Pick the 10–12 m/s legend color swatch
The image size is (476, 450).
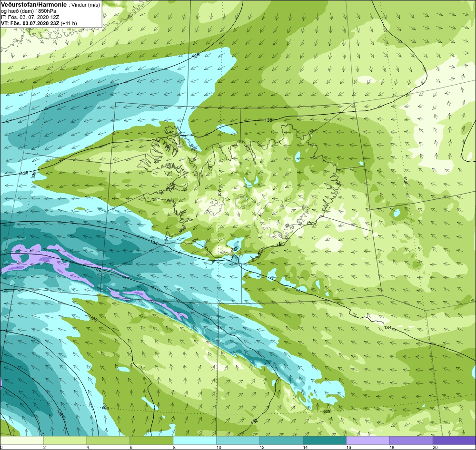point(238,440)
